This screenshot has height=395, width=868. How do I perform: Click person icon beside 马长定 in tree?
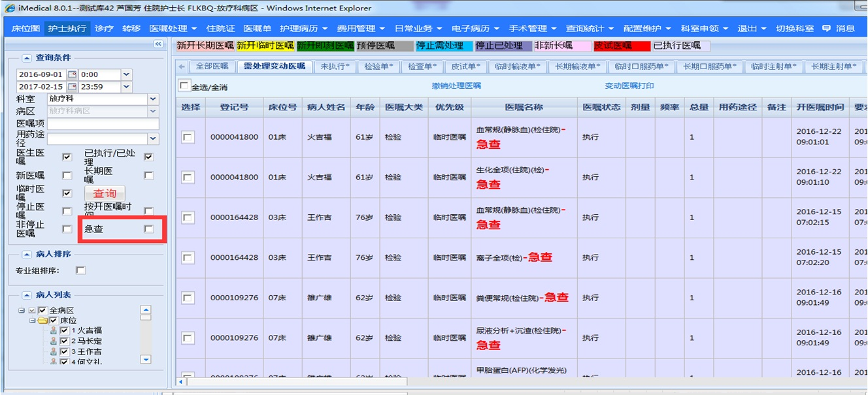coord(54,341)
